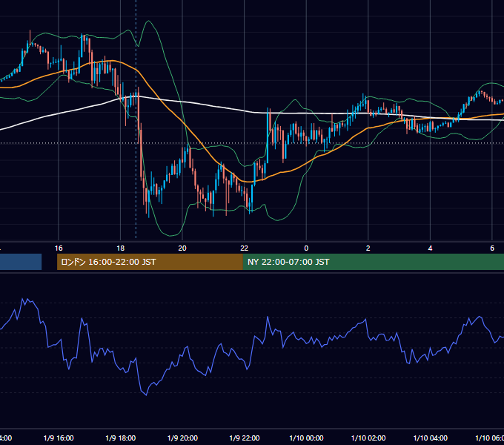The height and width of the screenshot is (445, 504).
Task: Click the blue session bar left of the ロンドン bar
Action: pos(21,262)
